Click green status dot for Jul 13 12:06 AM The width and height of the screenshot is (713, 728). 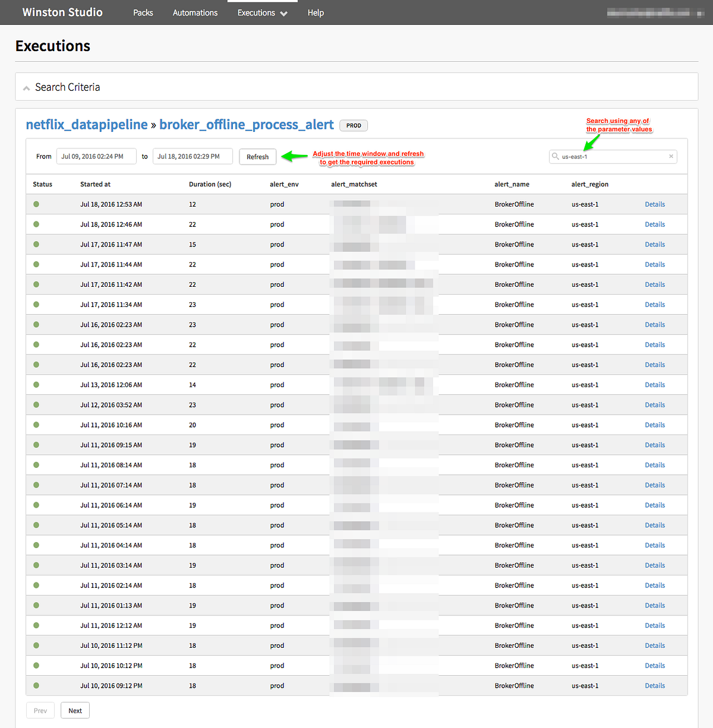coord(36,385)
